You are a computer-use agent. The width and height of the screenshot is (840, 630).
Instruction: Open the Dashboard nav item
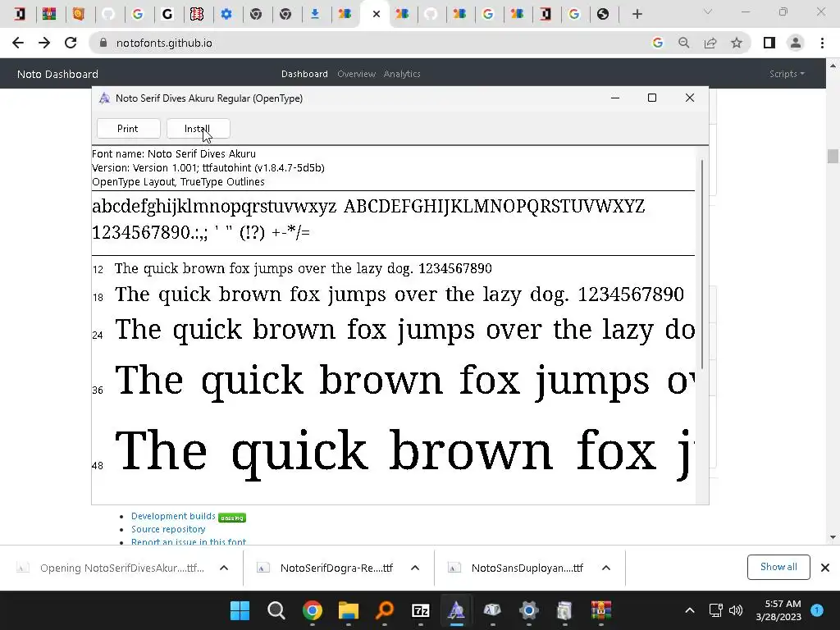pos(304,74)
